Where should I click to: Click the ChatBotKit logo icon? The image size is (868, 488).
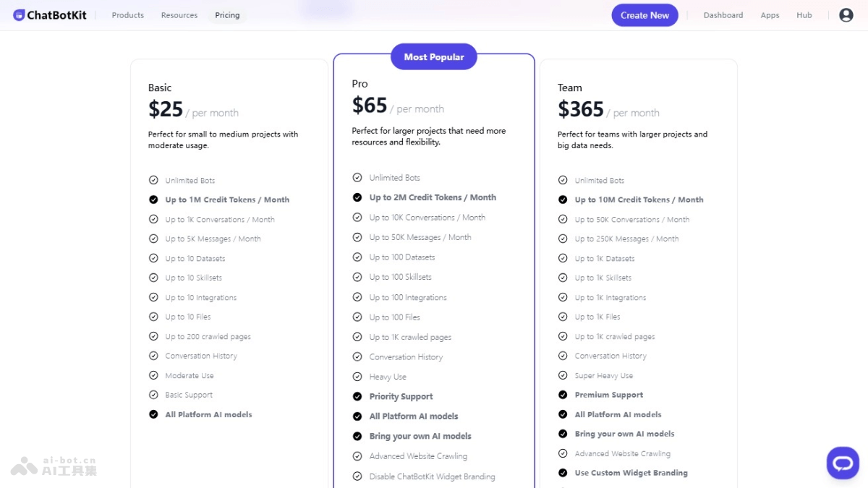click(x=19, y=15)
